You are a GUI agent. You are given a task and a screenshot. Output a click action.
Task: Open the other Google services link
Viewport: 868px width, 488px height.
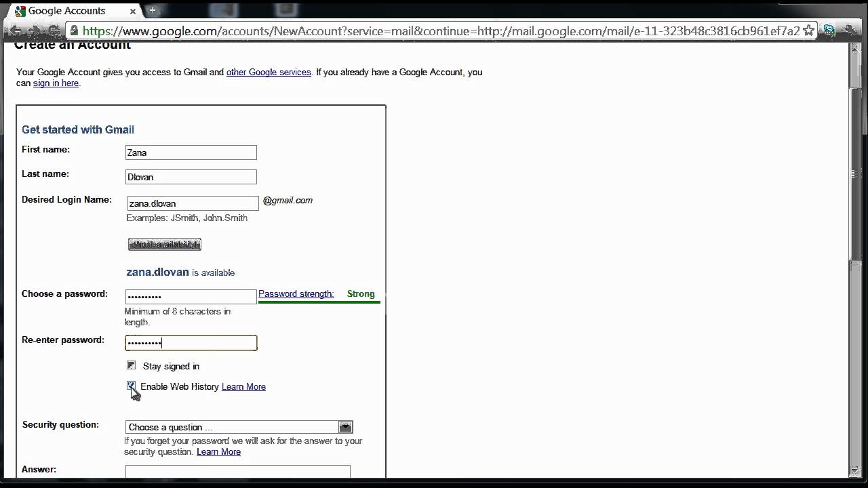coord(269,72)
